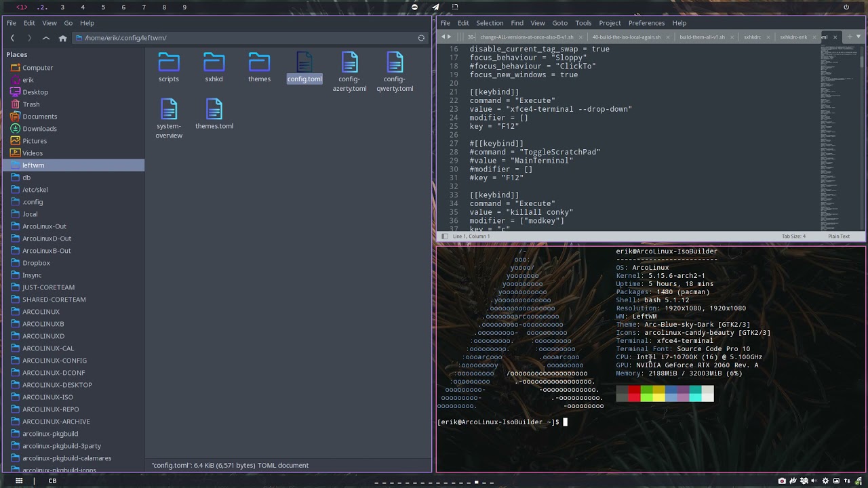Switch to workspace tag 2
Viewport: 868px width, 488px height.
pos(42,7)
